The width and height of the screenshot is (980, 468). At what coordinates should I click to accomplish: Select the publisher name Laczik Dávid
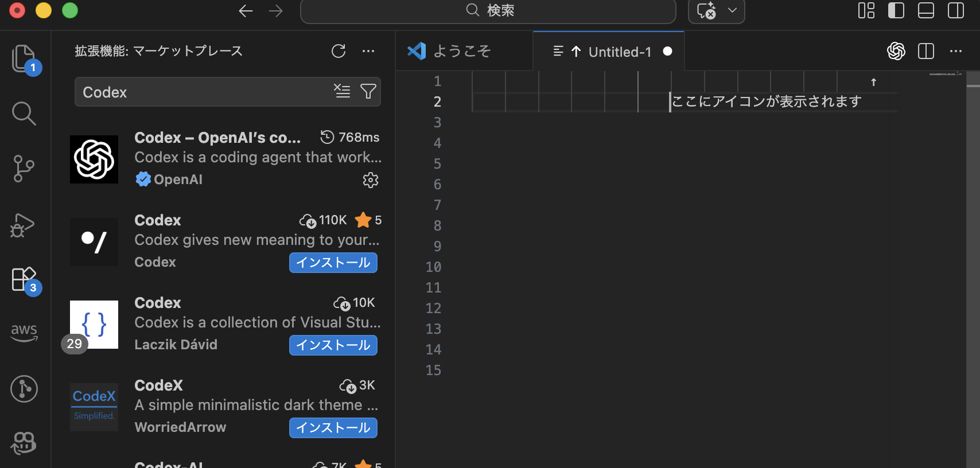[176, 345]
